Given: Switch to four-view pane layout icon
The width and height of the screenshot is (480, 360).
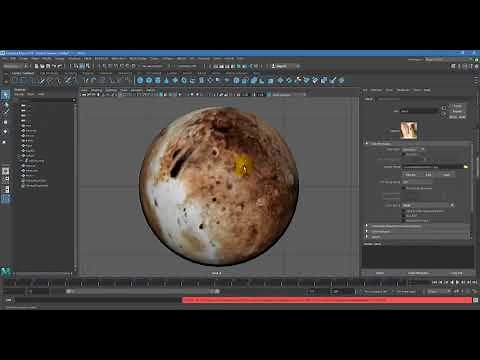Looking at the screenshot, I should pos(5,180).
